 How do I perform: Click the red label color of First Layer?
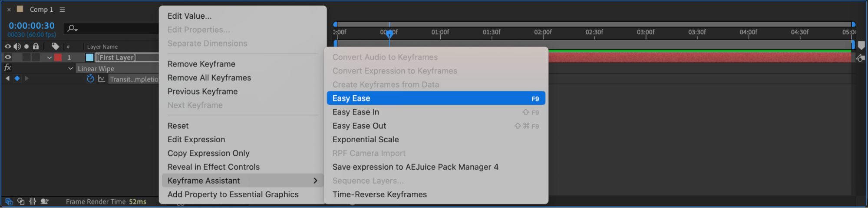point(58,57)
